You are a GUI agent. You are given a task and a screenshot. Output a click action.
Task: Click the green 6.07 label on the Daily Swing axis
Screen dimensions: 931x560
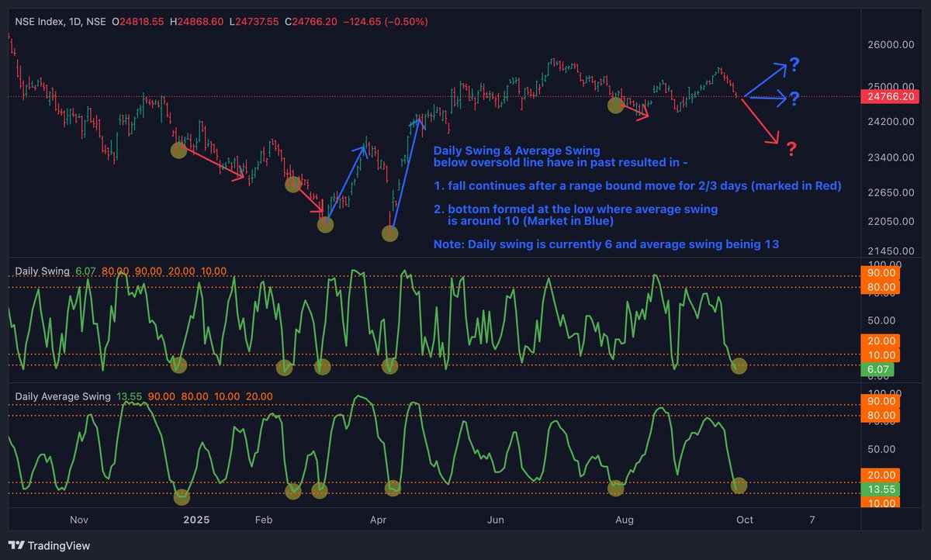point(877,370)
